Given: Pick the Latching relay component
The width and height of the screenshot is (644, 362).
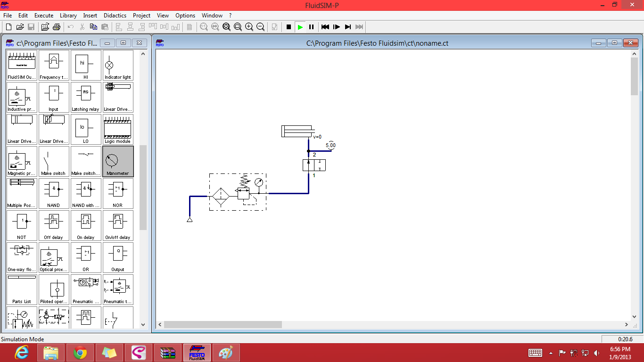Looking at the screenshot, I should click(86, 97).
